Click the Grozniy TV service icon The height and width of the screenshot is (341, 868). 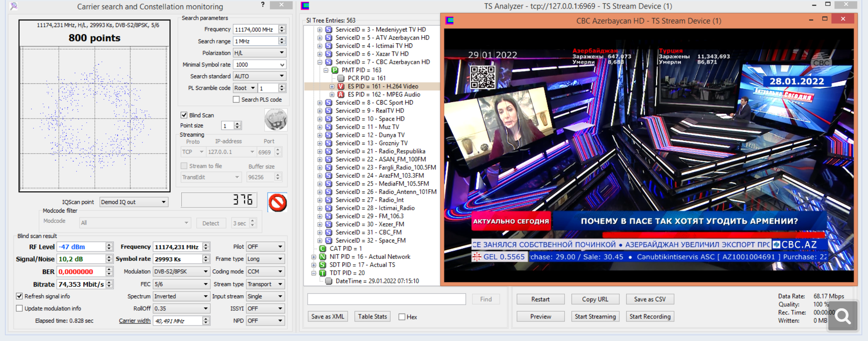[328, 143]
